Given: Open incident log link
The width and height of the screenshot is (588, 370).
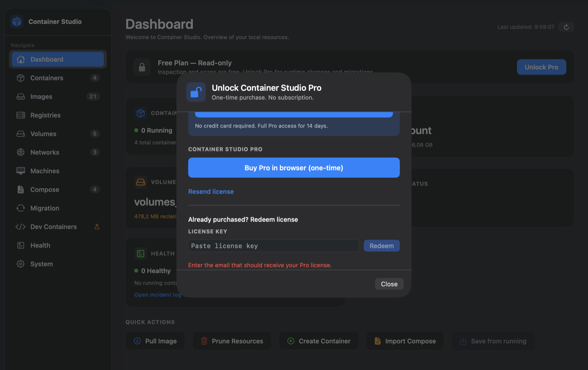Looking at the screenshot, I should click(158, 295).
